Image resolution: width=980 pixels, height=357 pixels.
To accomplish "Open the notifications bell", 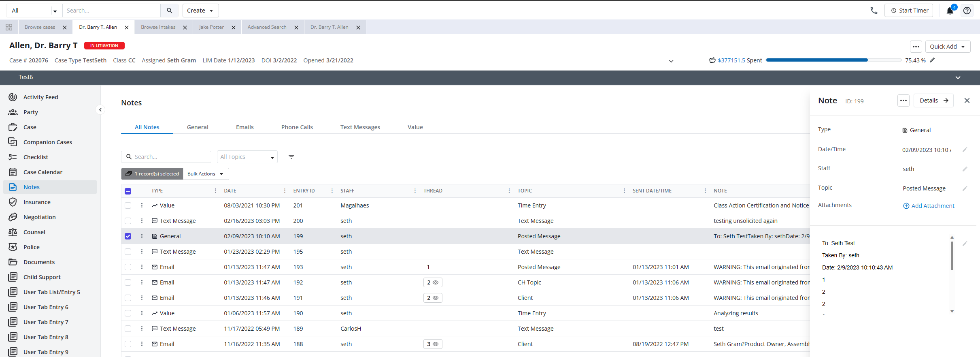I will click(x=950, y=11).
